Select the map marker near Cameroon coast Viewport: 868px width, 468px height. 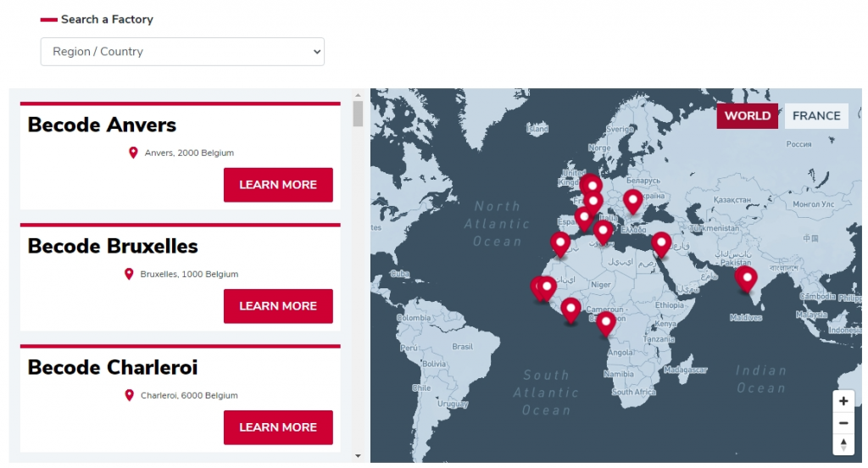[606, 324]
